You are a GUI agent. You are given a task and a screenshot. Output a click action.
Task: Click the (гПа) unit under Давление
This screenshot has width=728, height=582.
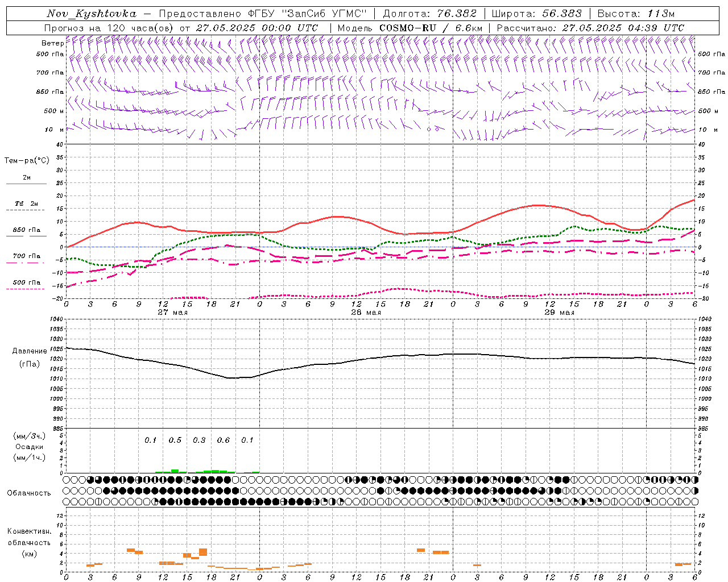pos(29,364)
